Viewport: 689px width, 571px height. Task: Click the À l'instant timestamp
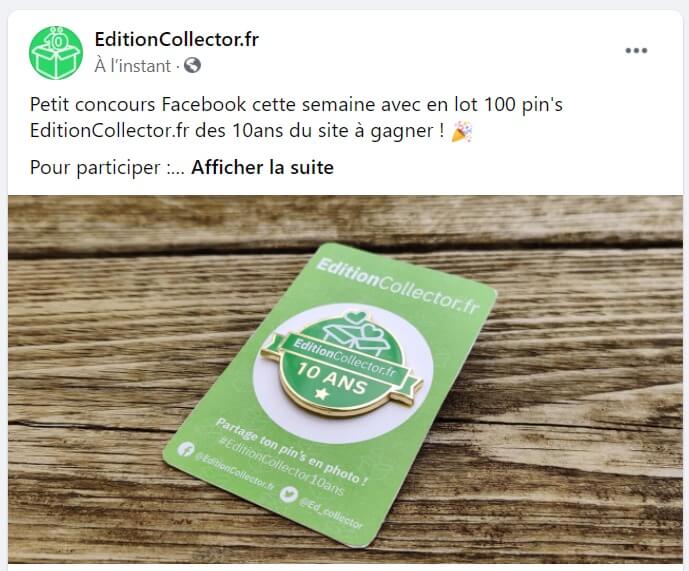point(133,66)
